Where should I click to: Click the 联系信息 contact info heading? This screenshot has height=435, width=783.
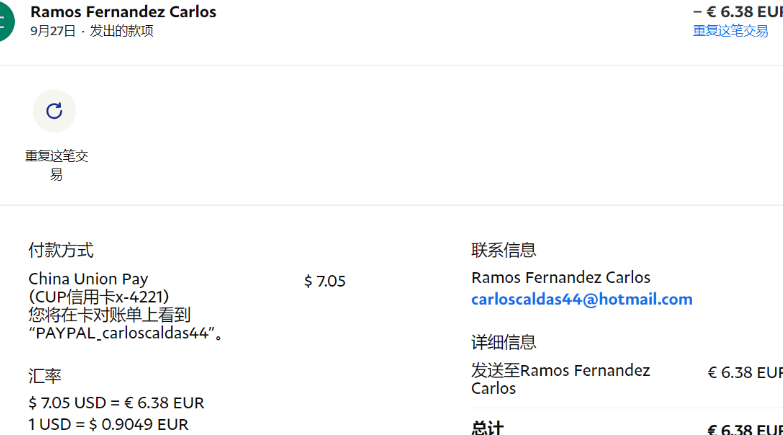(503, 250)
